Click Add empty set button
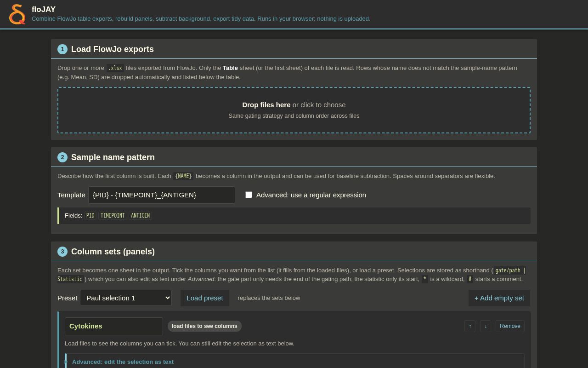The image size is (588, 368). 499,298
